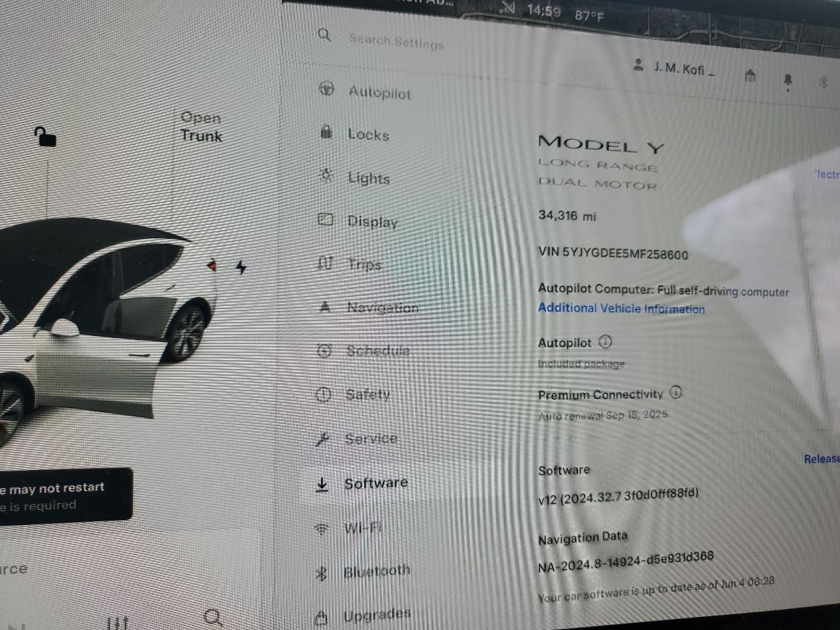Click the Schedule clock icon
Viewport: 840px width, 630px height.
point(324,350)
